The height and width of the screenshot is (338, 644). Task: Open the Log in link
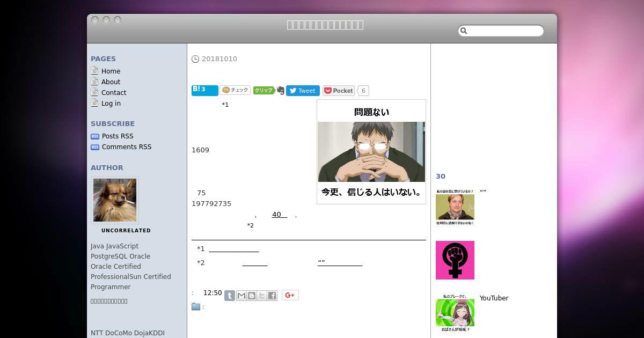click(x=111, y=104)
